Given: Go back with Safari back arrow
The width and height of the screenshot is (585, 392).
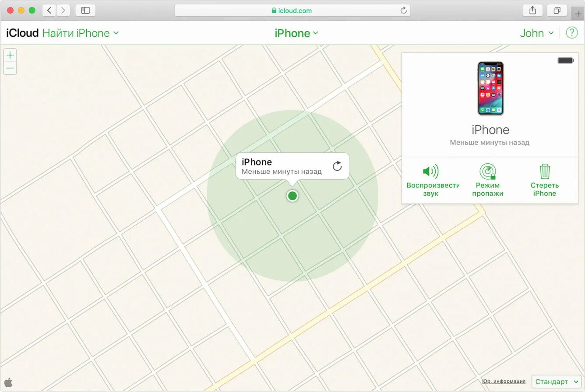Looking at the screenshot, I should pos(49,10).
